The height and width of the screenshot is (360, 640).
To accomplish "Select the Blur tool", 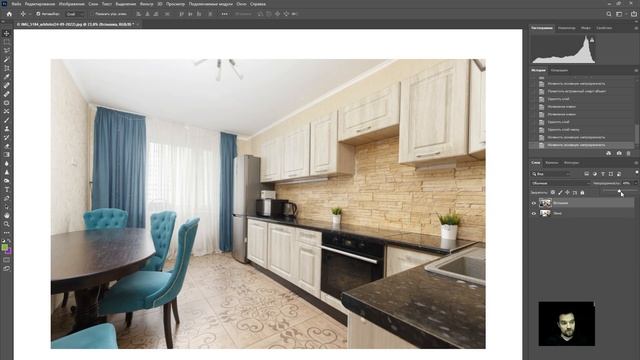I will (x=7, y=164).
